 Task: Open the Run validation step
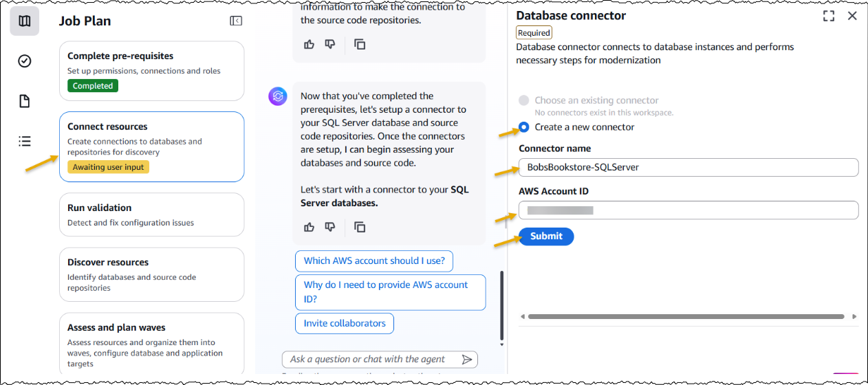tap(151, 214)
